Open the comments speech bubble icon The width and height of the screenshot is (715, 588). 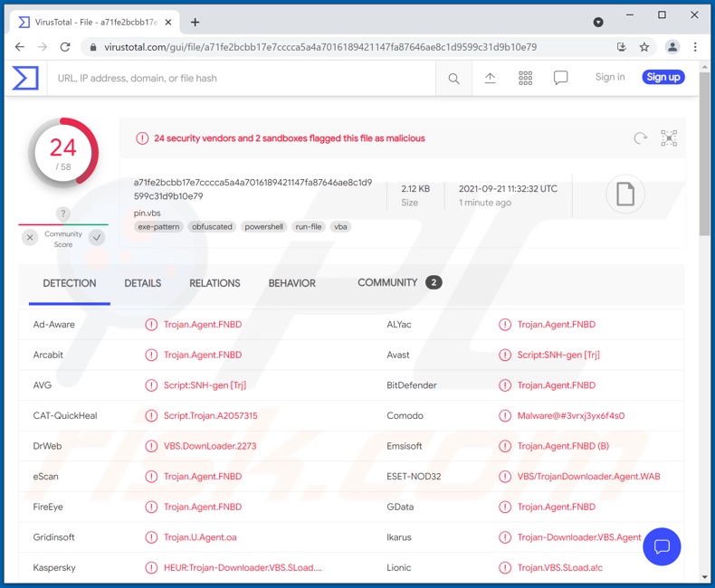(560, 78)
